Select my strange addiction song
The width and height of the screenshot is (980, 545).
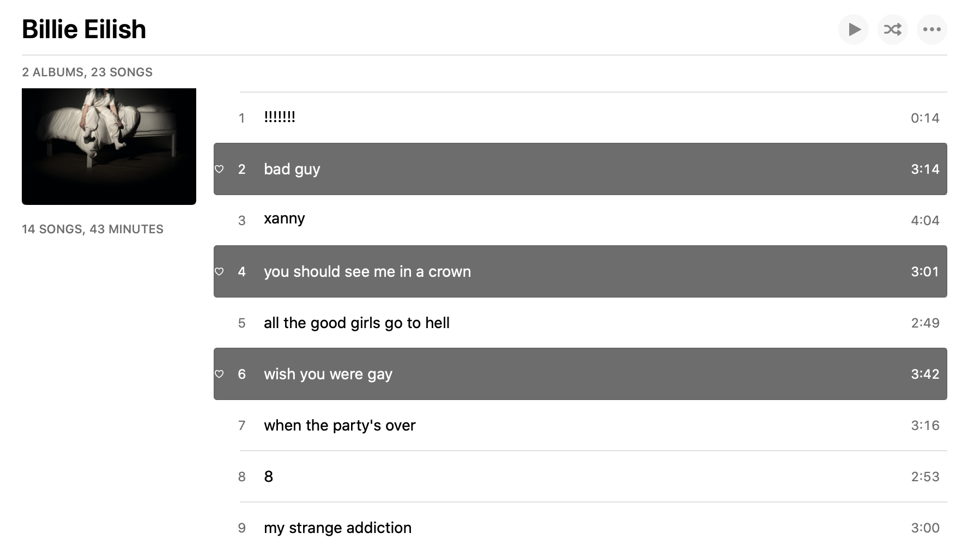(337, 528)
